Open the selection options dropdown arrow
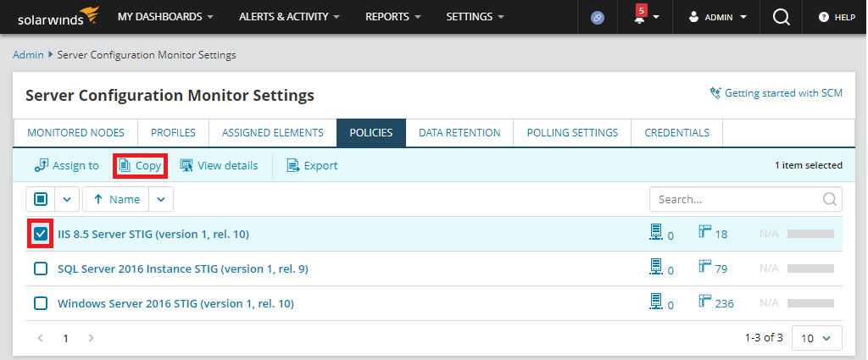 [67, 199]
